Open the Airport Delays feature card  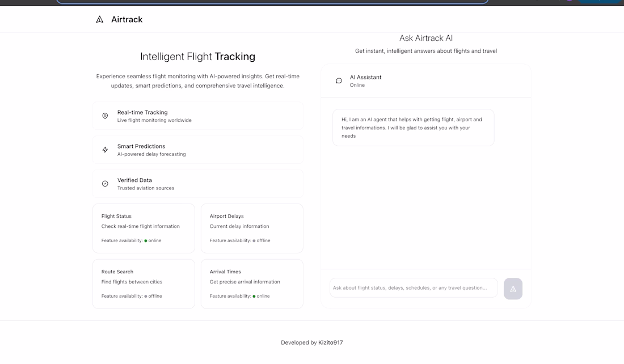coord(252,228)
